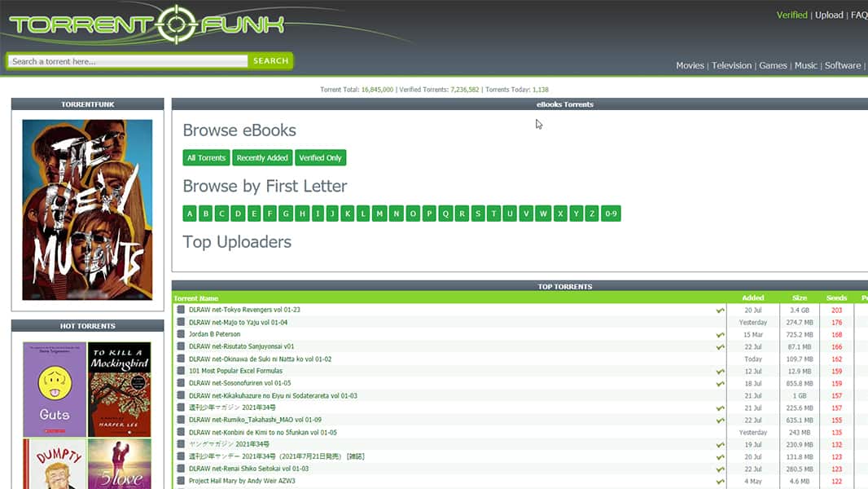
Task: Click the TorrentFunk logo
Action: coord(147,24)
